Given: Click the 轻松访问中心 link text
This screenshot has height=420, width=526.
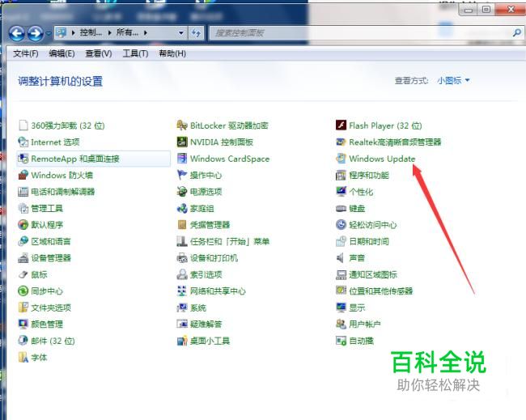Looking at the screenshot, I should (x=373, y=225).
